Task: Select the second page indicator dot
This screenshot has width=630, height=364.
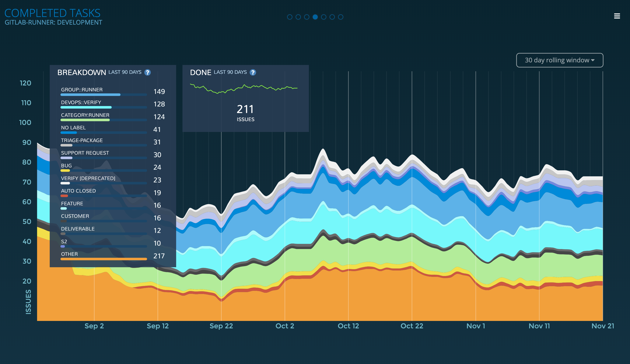Action: click(298, 17)
